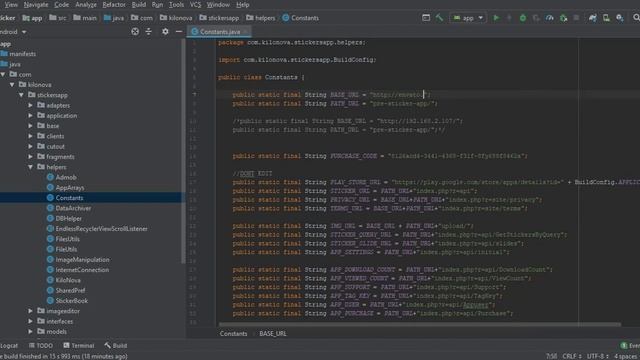Expand the application package arrow

[31, 116]
